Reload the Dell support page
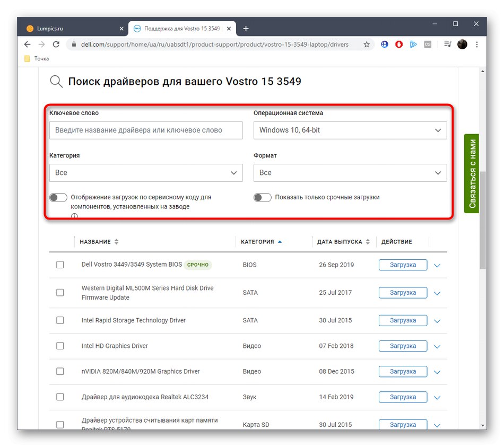The height and width of the screenshot is (447, 504). point(56,45)
